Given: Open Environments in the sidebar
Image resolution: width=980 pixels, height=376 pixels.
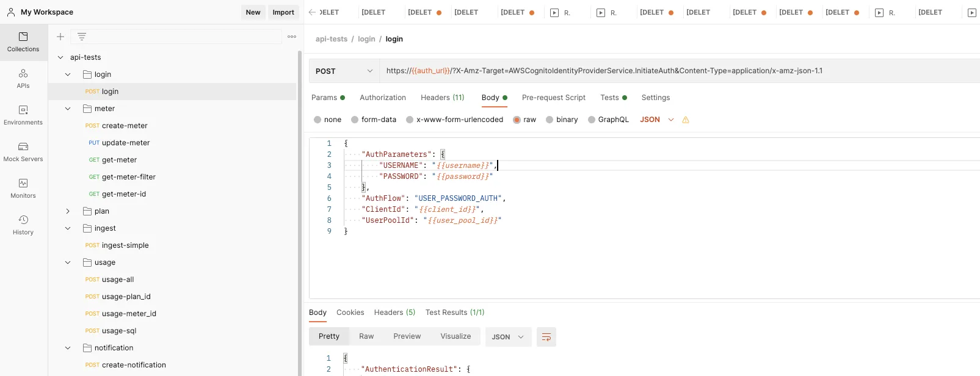Looking at the screenshot, I should (x=23, y=115).
